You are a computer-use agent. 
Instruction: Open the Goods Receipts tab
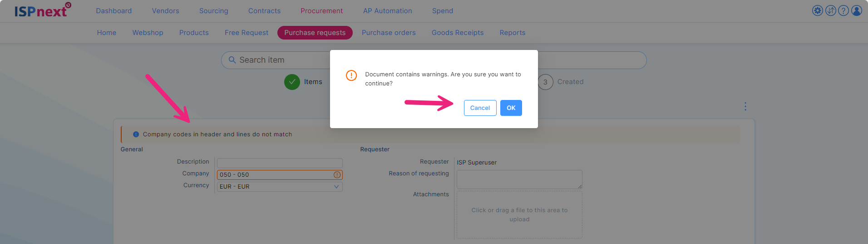(458, 33)
